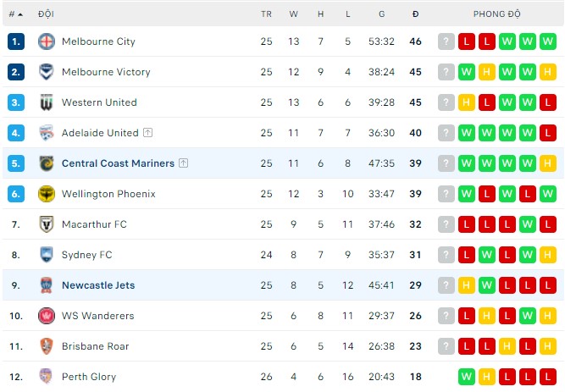Screen dimensions: 565x392
Task: Sort standings by the TR column header
Action: click(x=266, y=14)
